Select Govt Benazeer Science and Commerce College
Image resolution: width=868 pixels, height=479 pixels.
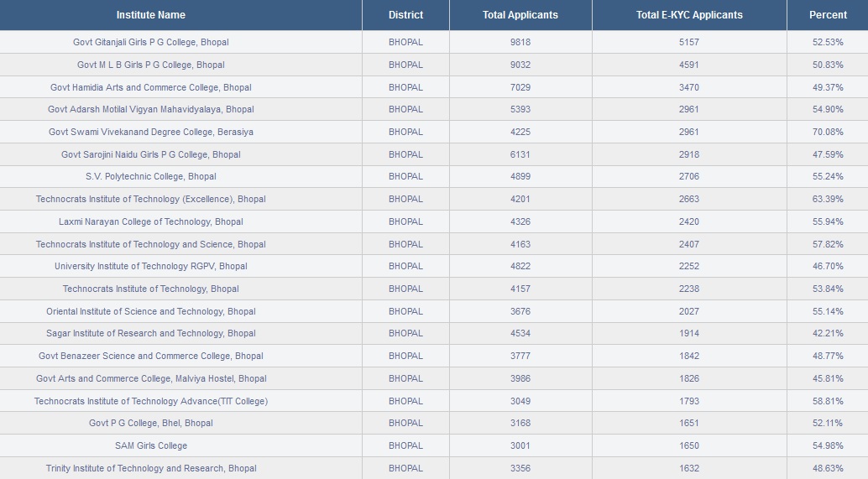tap(150, 356)
